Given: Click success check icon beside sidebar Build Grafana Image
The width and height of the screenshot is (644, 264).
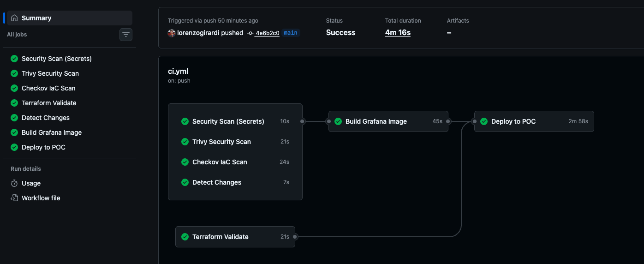Looking at the screenshot, I should [14, 132].
